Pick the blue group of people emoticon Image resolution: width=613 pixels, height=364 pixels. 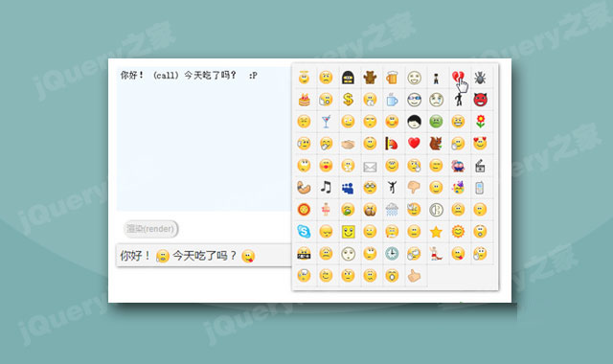(x=348, y=188)
